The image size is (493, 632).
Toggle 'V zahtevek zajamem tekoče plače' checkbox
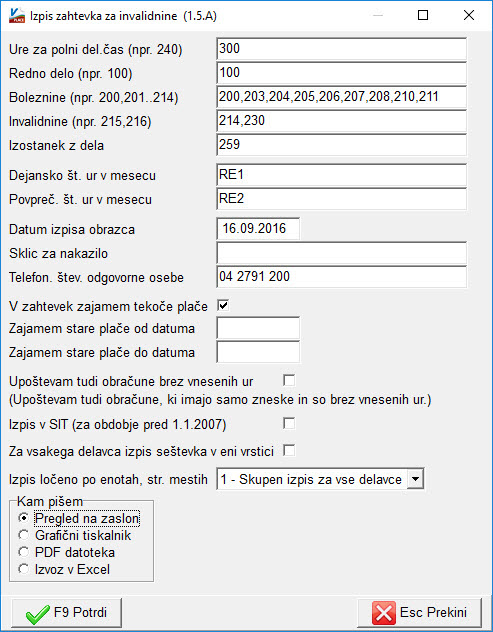223,305
